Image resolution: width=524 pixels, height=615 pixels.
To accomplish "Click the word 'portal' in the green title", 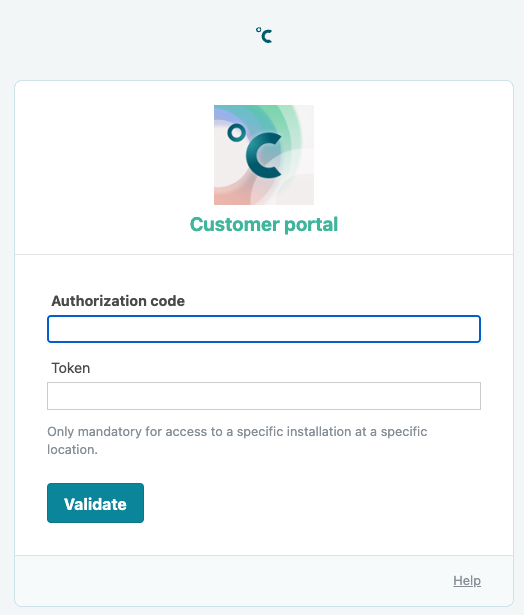I will tap(311, 225).
